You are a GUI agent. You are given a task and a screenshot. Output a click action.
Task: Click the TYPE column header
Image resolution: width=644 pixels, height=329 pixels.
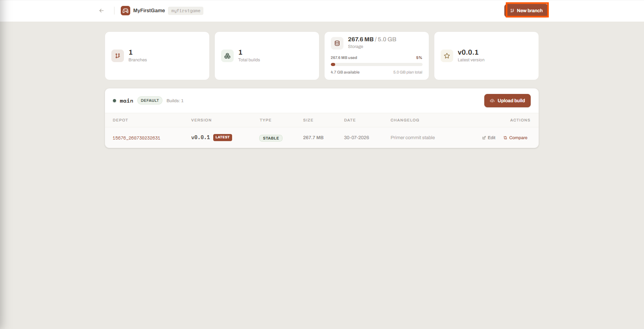pos(266,120)
